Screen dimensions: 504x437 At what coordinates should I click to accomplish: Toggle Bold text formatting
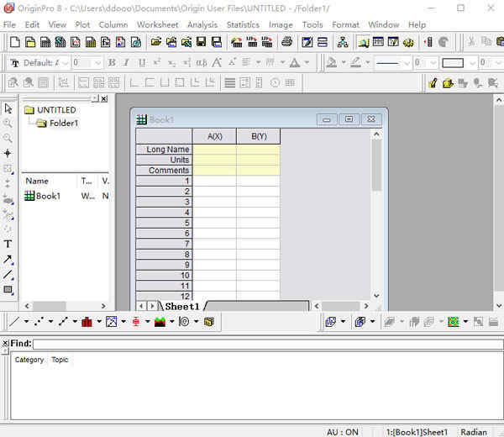pos(112,63)
